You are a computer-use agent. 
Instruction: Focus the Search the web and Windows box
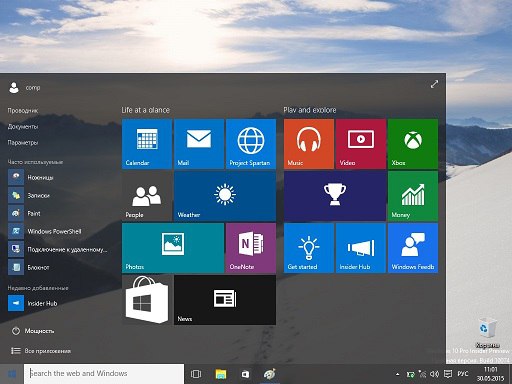[x=104, y=374]
